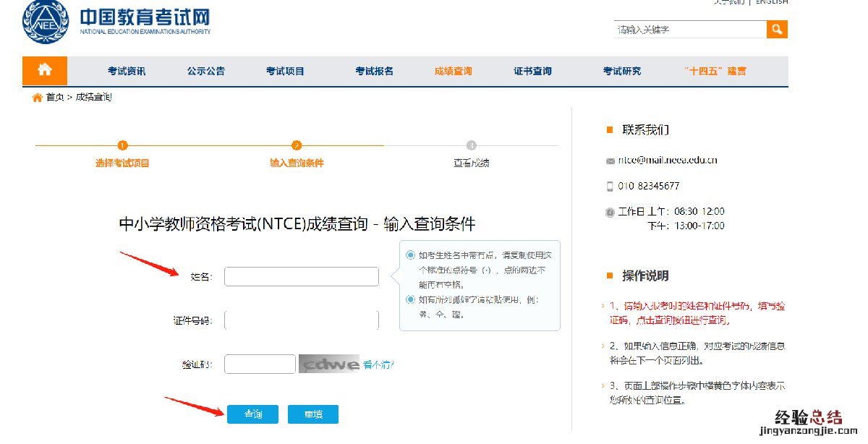
Task: Click the orange home icon in navbar
Action: (x=45, y=70)
